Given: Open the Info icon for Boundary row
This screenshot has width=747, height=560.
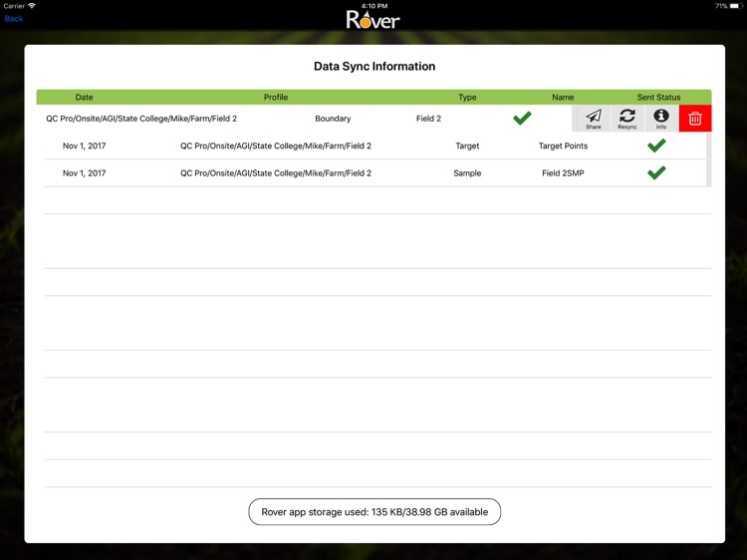Looking at the screenshot, I should coord(660,119).
